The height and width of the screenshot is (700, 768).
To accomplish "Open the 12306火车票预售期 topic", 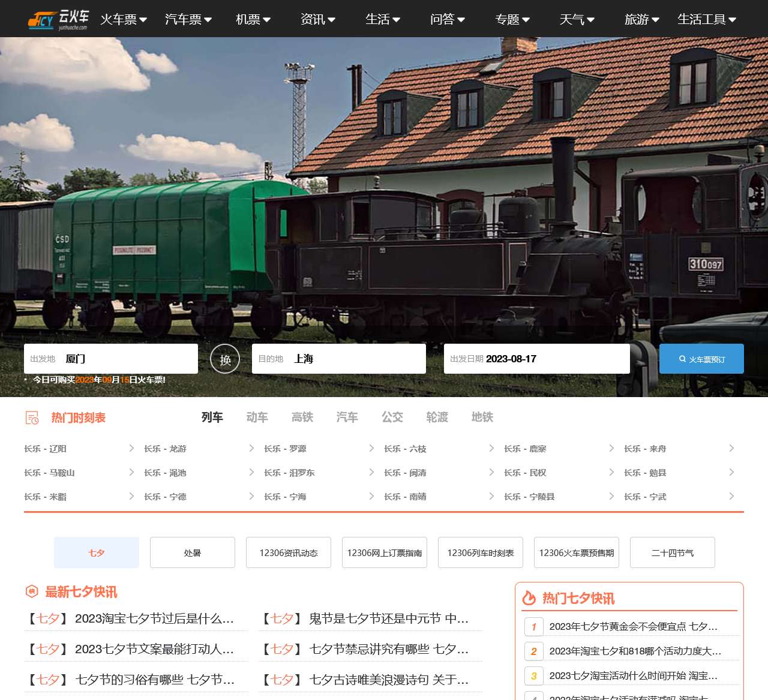I will (577, 552).
